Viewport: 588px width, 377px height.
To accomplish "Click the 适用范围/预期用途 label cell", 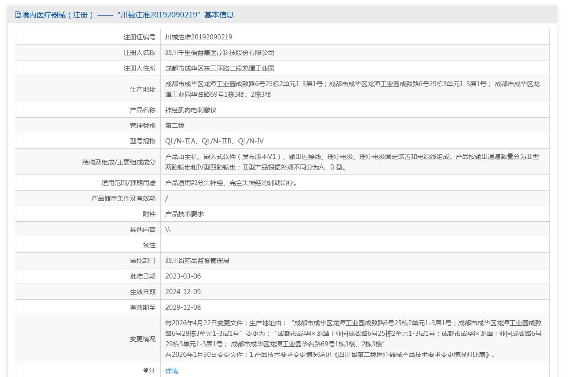I will (x=88, y=183).
